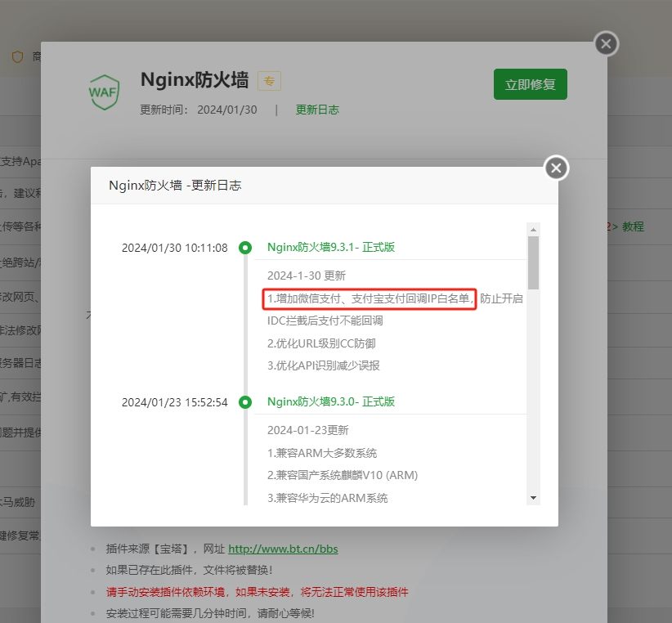This screenshot has width=672, height=623.
Task: Click the 教程 link in background page
Action: 633,226
